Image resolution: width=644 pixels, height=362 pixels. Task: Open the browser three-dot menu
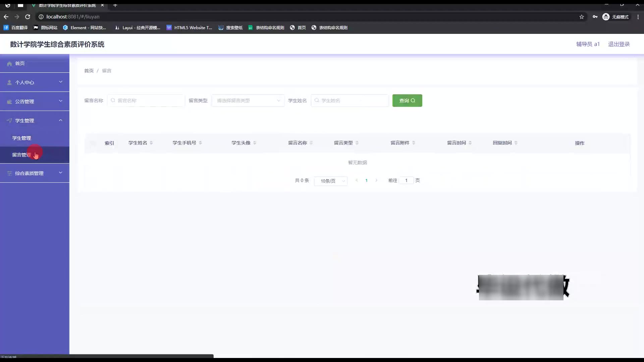638,17
